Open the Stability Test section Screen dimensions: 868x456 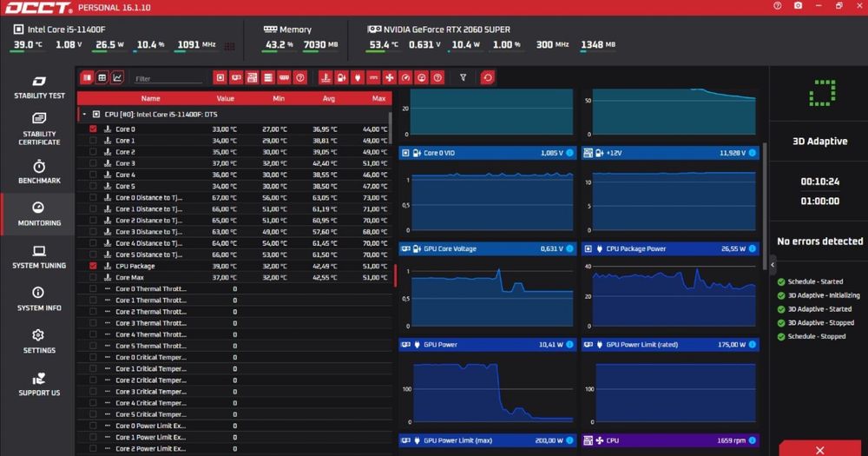pyautogui.click(x=39, y=88)
